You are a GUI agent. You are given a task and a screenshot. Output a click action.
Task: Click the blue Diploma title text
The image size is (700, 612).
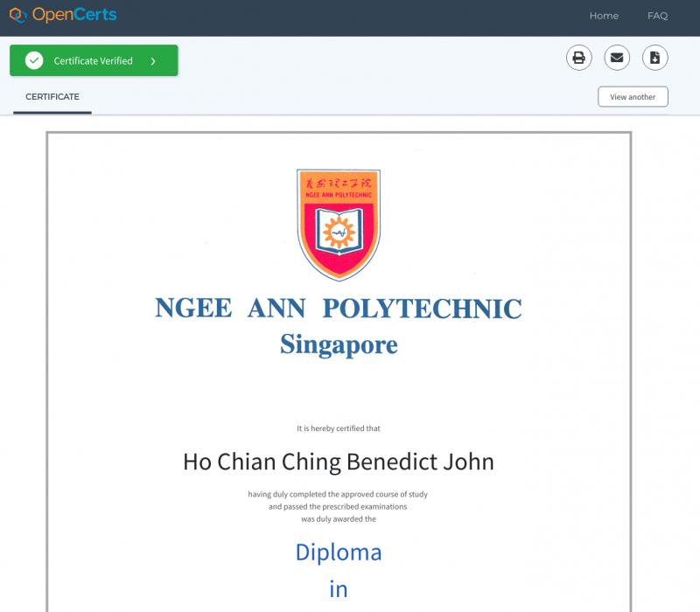pyautogui.click(x=339, y=553)
